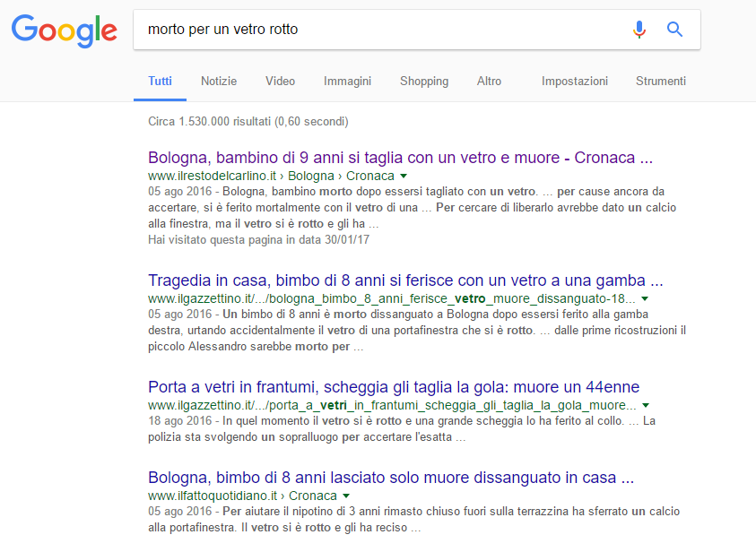Click the www.ilfattoquotidiano.it › Cronaca URL
The image size is (756, 552).
coord(242,496)
